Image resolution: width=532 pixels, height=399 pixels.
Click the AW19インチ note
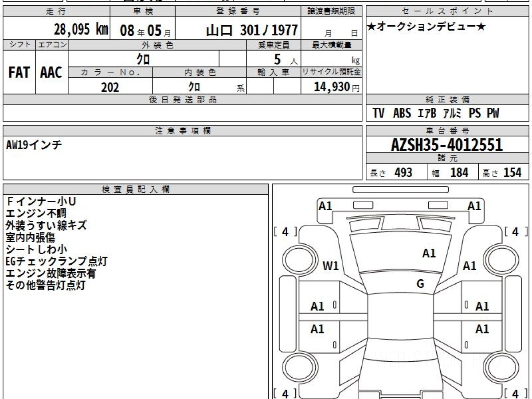34,145
